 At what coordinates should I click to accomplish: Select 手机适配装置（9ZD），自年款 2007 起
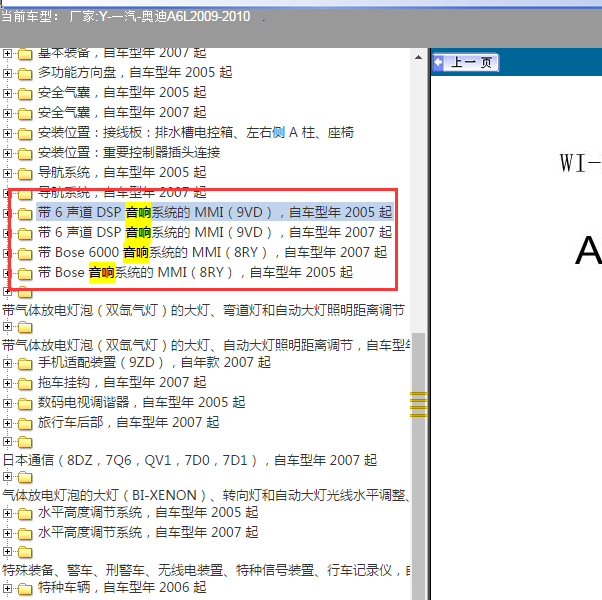click(x=154, y=362)
